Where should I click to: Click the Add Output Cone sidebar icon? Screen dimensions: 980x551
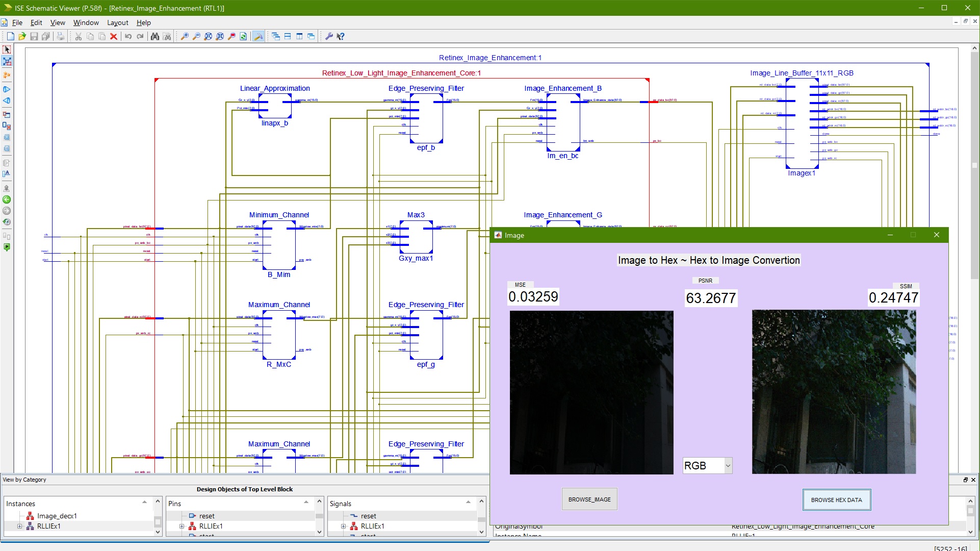coord(7,89)
